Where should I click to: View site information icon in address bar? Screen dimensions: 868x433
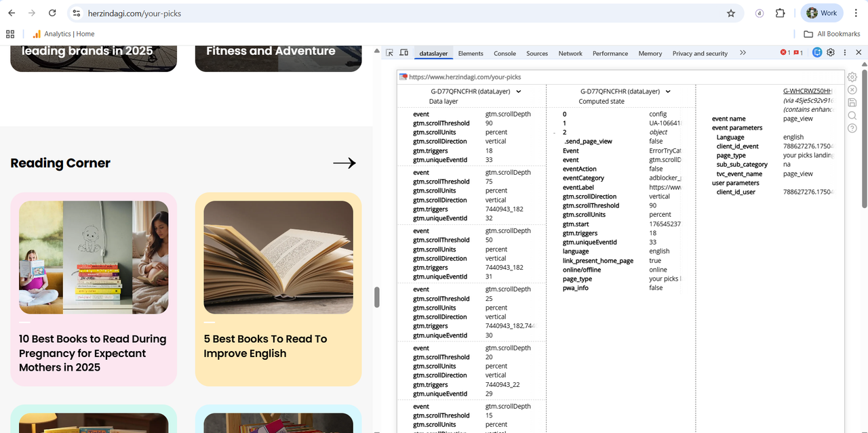point(77,13)
